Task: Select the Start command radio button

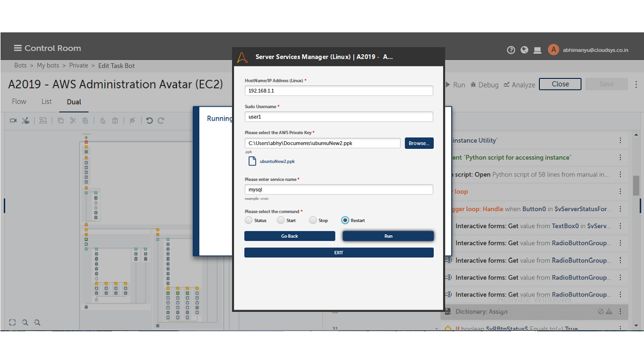Action: (281, 220)
